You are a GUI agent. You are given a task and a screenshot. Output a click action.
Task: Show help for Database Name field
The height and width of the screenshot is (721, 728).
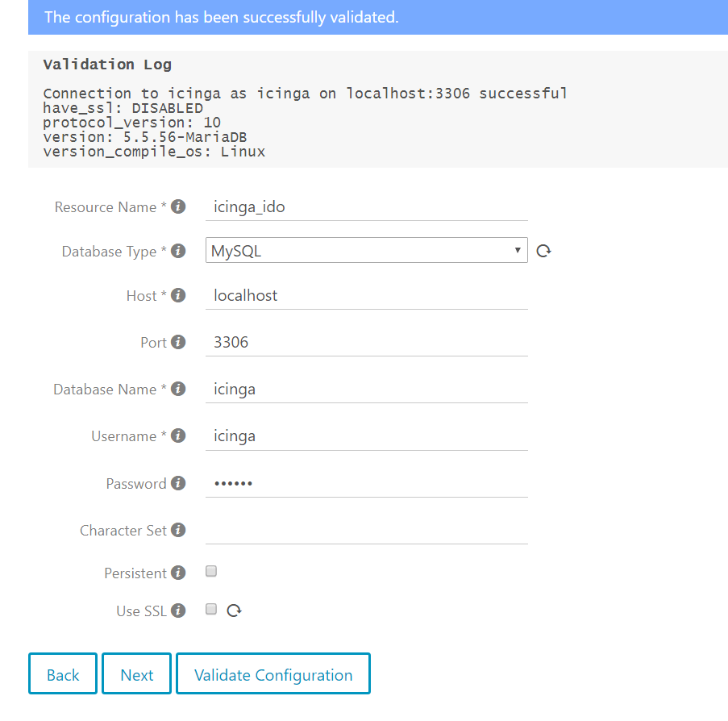point(178,389)
